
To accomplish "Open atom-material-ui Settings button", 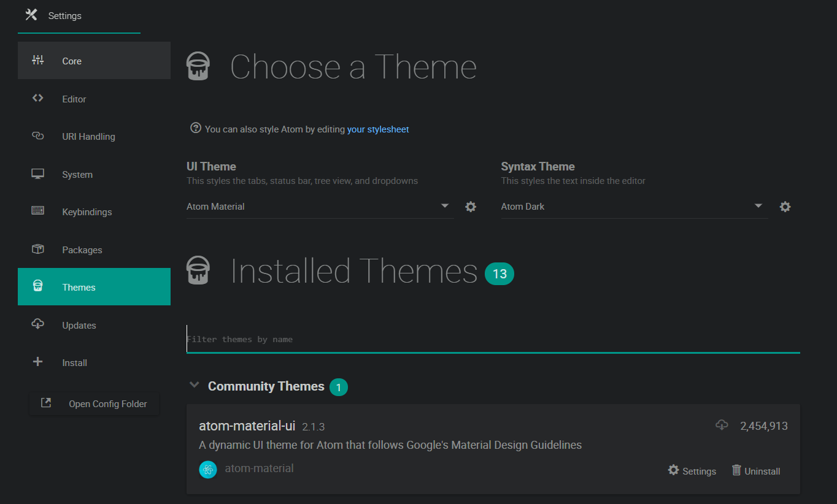I will (x=692, y=470).
